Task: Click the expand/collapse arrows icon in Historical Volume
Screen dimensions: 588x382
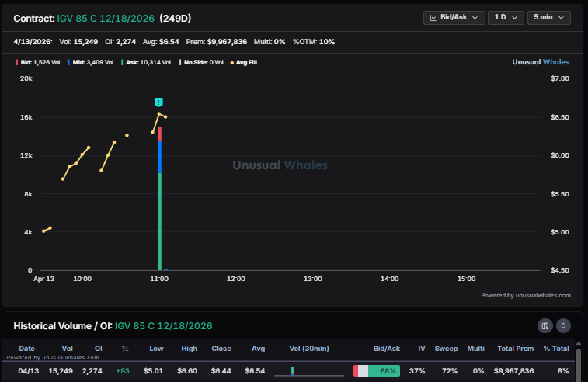Action: (563, 325)
